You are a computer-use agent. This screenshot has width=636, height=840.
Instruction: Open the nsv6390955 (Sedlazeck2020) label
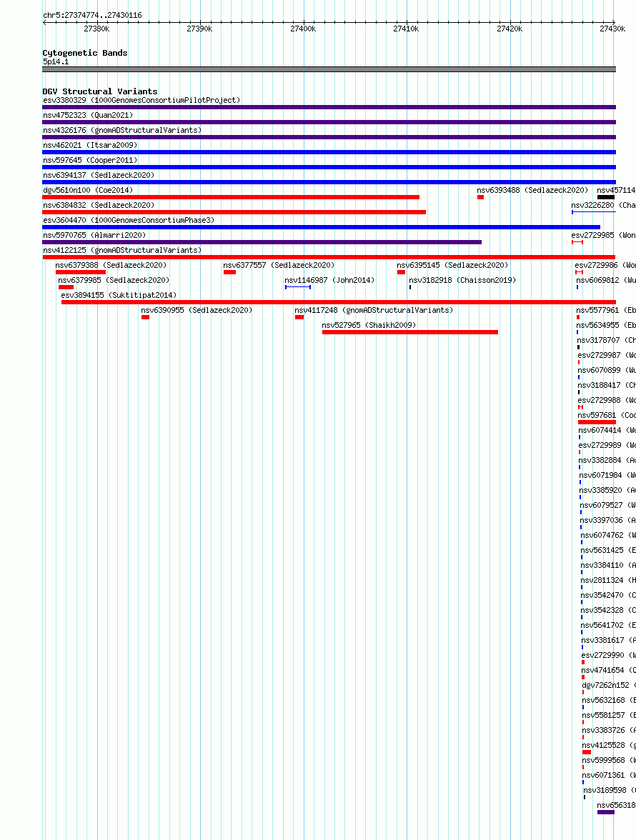197,310
